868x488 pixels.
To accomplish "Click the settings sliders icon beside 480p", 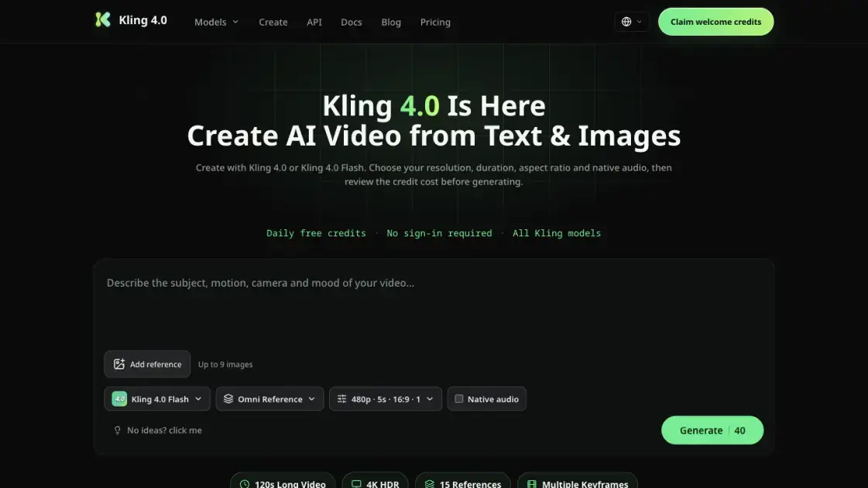I will point(341,399).
